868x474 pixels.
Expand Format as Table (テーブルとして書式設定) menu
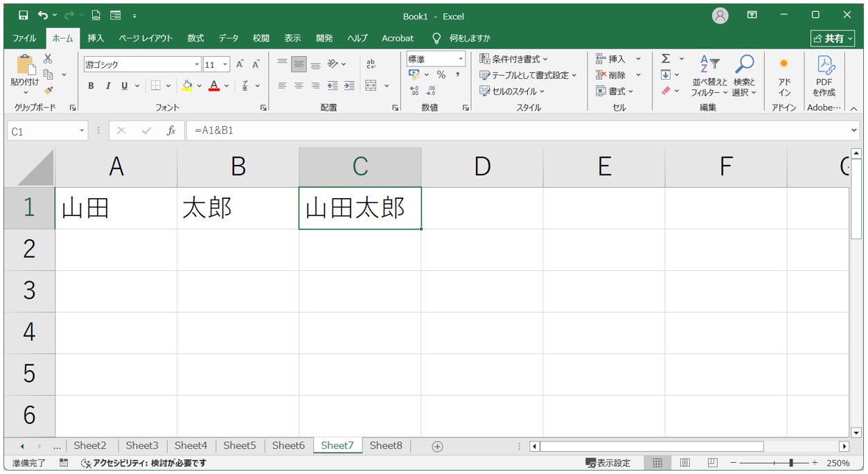coord(528,75)
